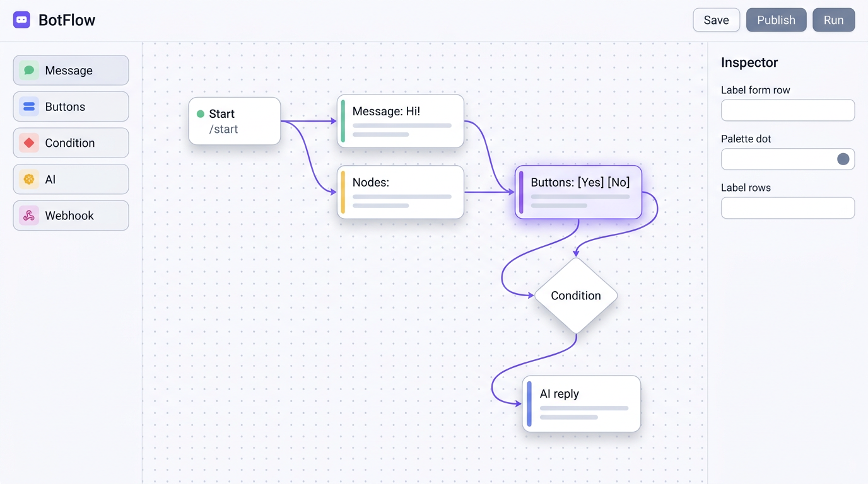Add a Webhook node from the palette

pos(71,216)
